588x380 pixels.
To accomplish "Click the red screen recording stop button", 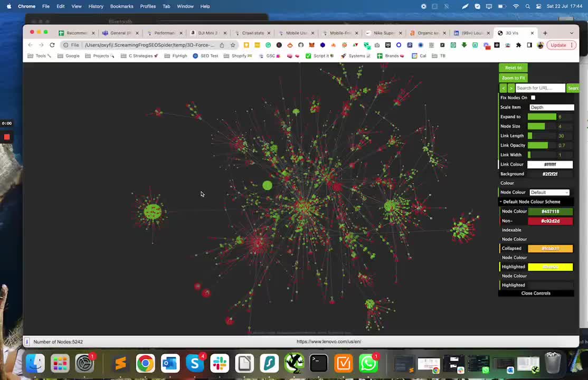I will pyautogui.click(x=7, y=137).
